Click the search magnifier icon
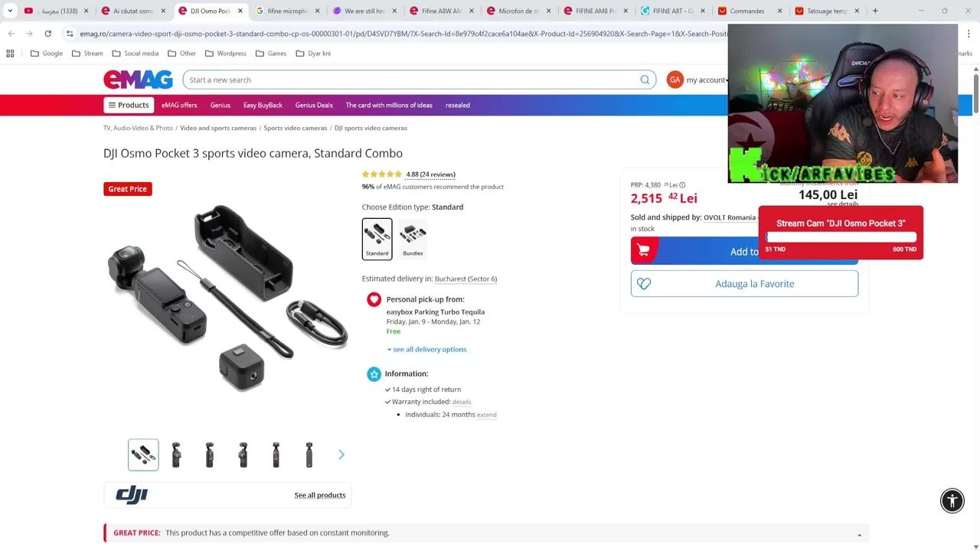 point(645,80)
